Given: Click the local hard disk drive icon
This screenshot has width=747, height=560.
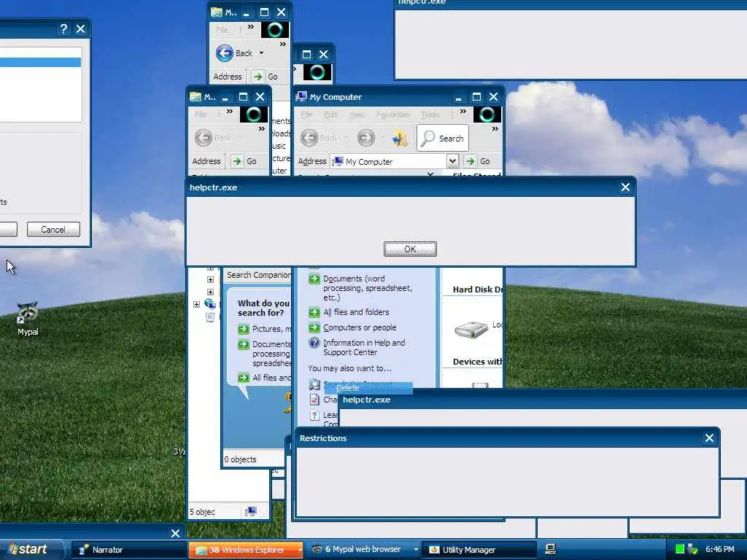Looking at the screenshot, I should pyautogui.click(x=471, y=329).
